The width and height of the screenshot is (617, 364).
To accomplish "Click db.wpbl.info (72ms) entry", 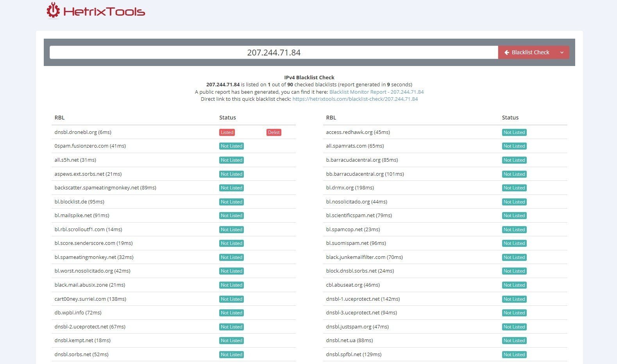I will pyautogui.click(x=78, y=312).
